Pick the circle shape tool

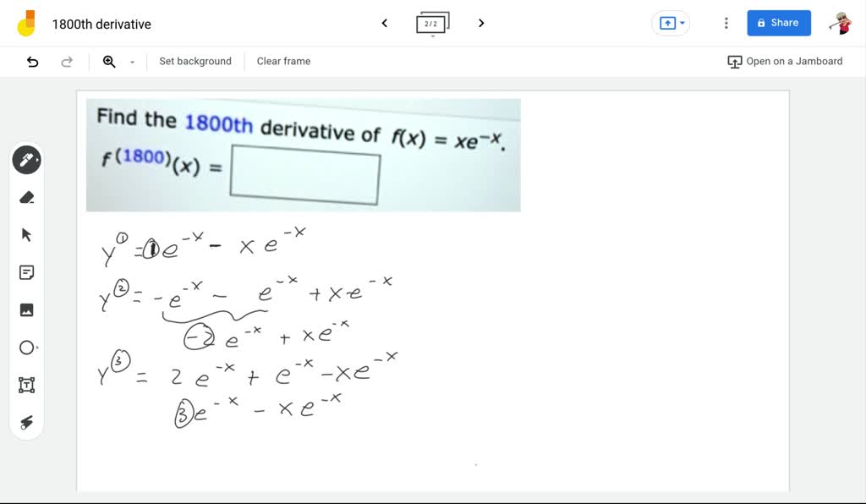(x=25, y=348)
